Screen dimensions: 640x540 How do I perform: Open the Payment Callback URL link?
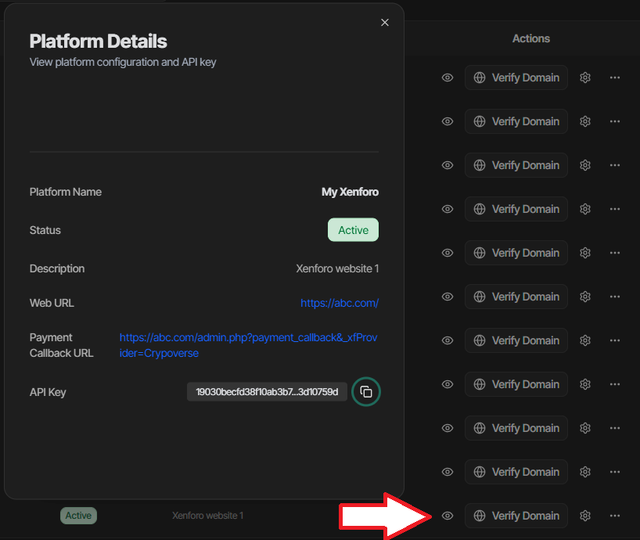[x=248, y=345]
